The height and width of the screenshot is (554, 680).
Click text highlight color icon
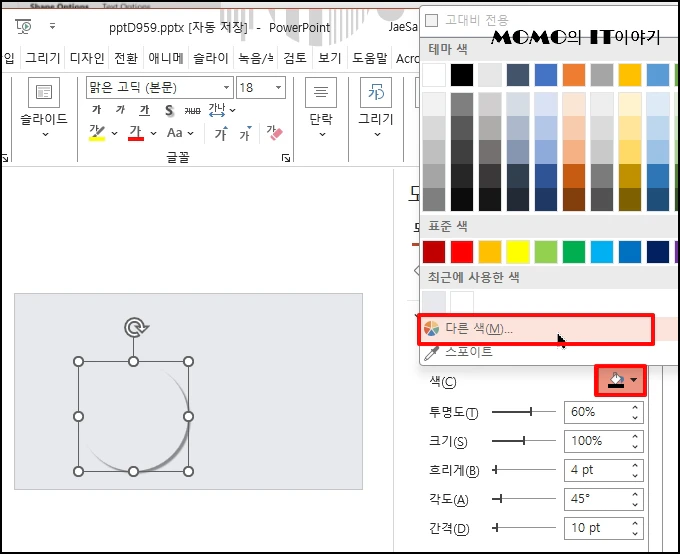[x=97, y=133]
